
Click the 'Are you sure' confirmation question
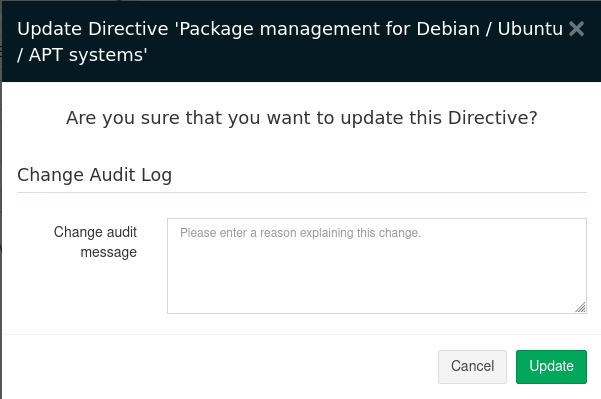coord(302,118)
